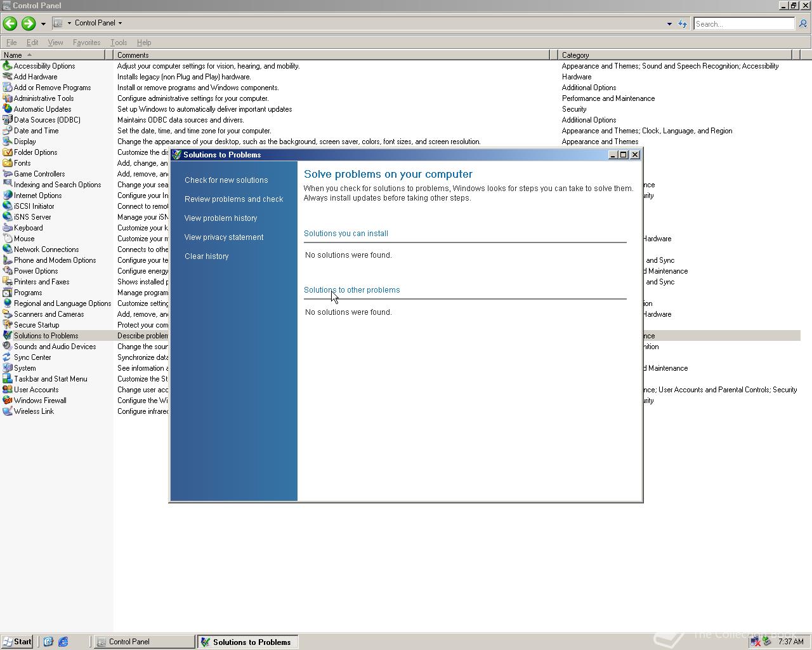Launch Internet Explorer from quick launch
The image size is (812, 650).
(x=63, y=642)
